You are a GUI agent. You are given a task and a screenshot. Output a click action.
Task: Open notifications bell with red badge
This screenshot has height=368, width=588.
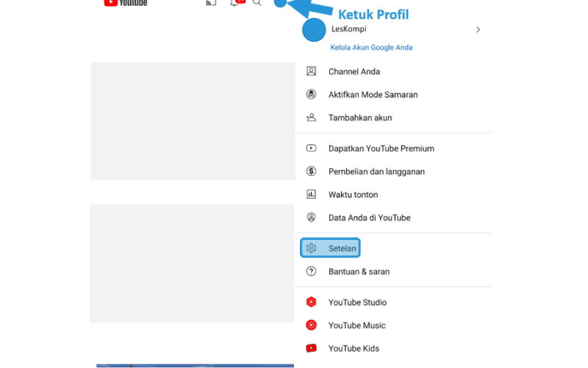pos(237,3)
